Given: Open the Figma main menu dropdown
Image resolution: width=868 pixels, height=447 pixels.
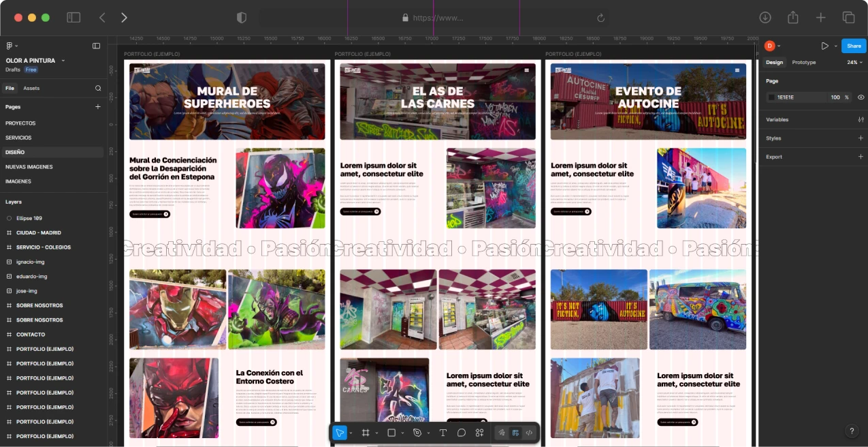Looking at the screenshot, I should [x=11, y=46].
